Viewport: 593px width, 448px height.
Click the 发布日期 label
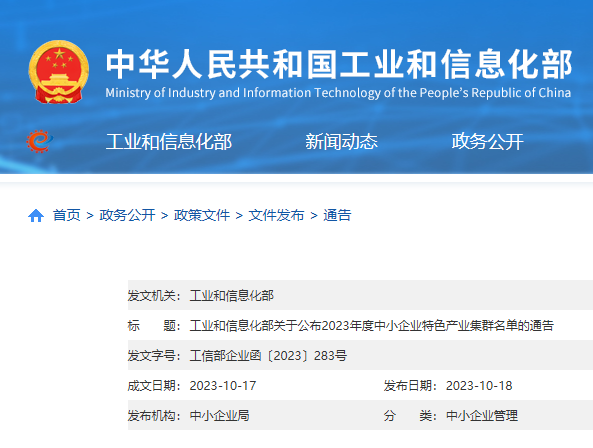410,386
